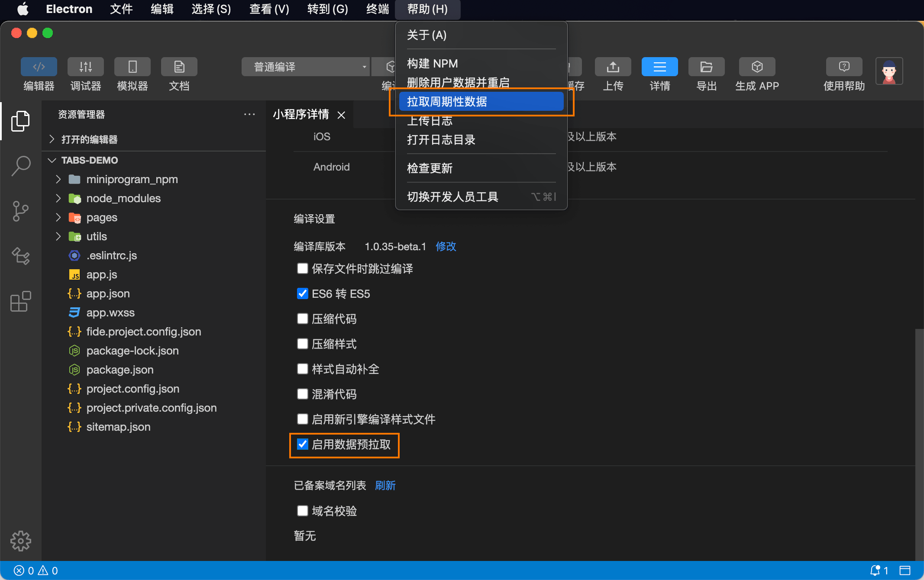924x580 pixels.
Task: Click the 修改 link beside compile library version
Action: pyautogui.click(x=446, y=246)
